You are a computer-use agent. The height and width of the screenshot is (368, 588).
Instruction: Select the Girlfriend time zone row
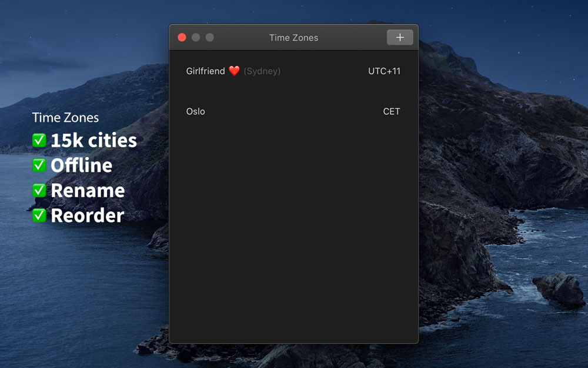(293, 71)
